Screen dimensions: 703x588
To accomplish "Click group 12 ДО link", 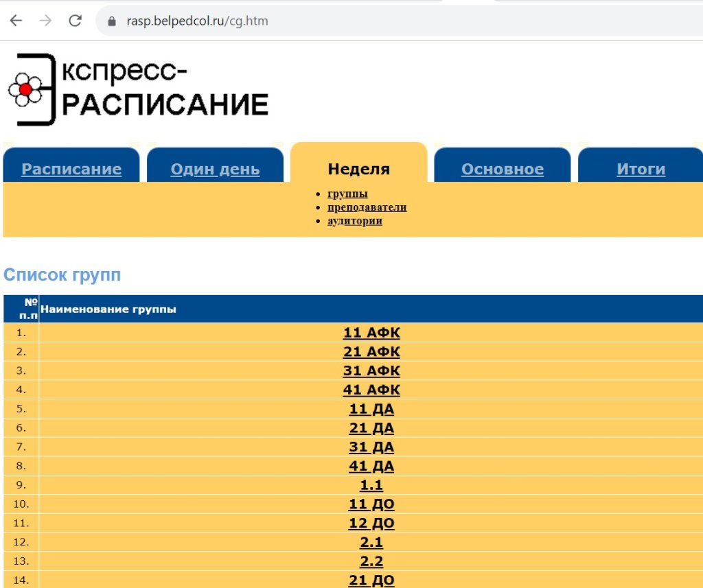I will click(371, 524).
